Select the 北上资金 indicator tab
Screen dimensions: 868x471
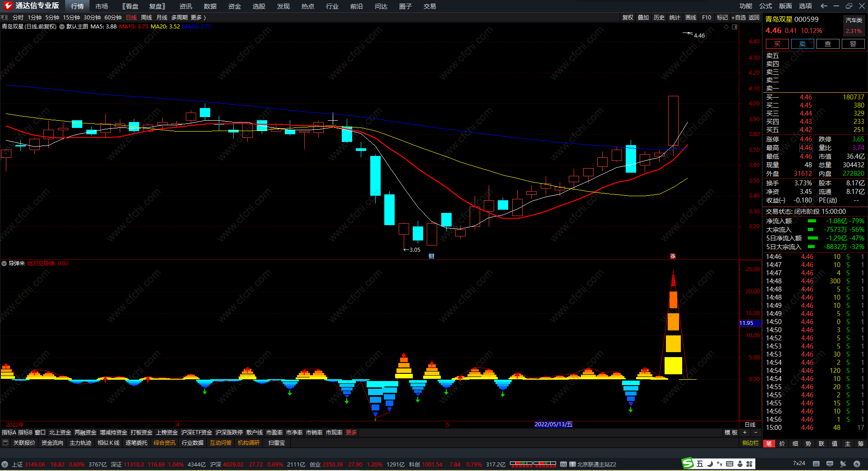point(60,433)
